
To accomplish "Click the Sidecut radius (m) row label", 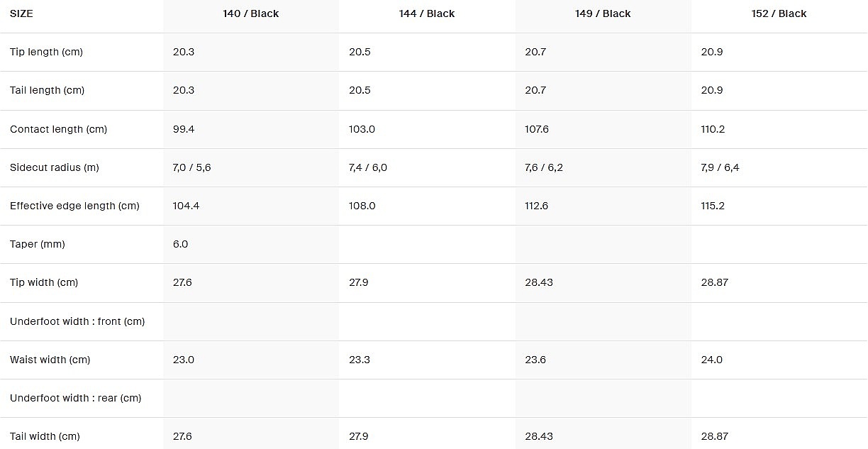I will point(54,167).
